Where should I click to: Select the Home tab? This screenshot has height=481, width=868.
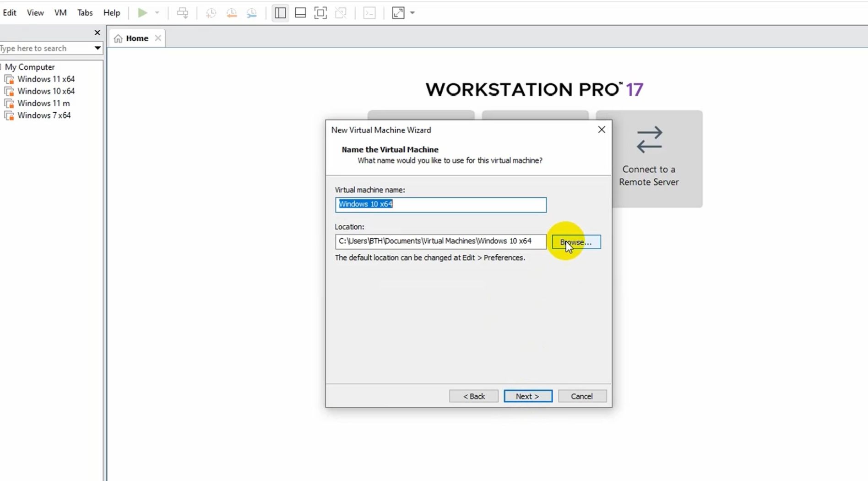[x=137, y=38]
